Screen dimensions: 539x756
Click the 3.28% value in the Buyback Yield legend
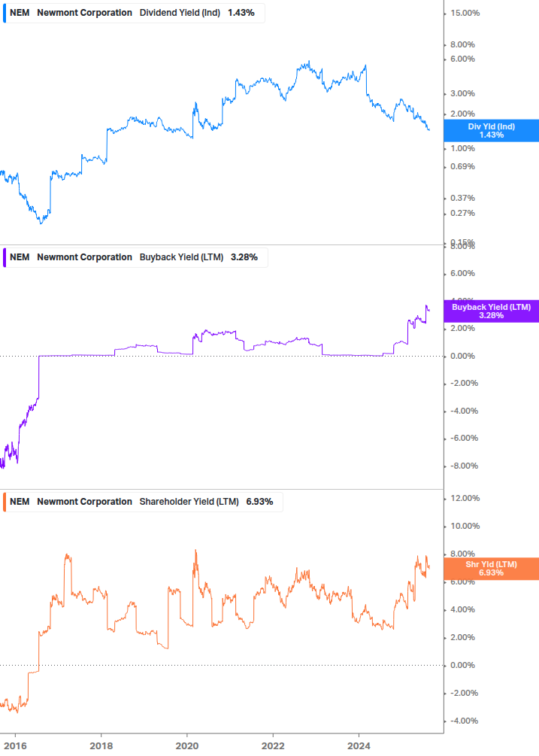point(244,257)
